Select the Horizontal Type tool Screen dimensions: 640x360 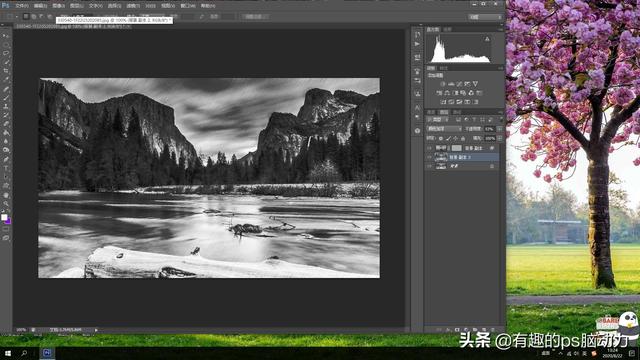click(6, 167)
